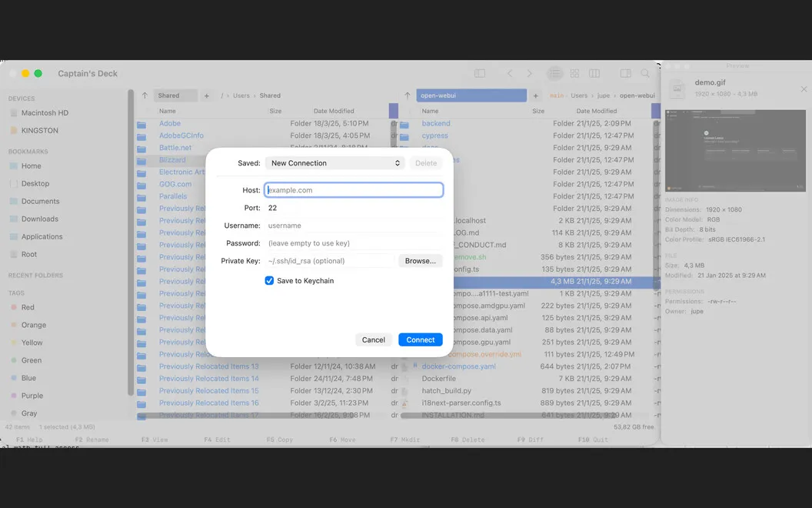Go up a folder in the open-webui pane
This screenshot has height=508, width=812.
tap(408, 95)
